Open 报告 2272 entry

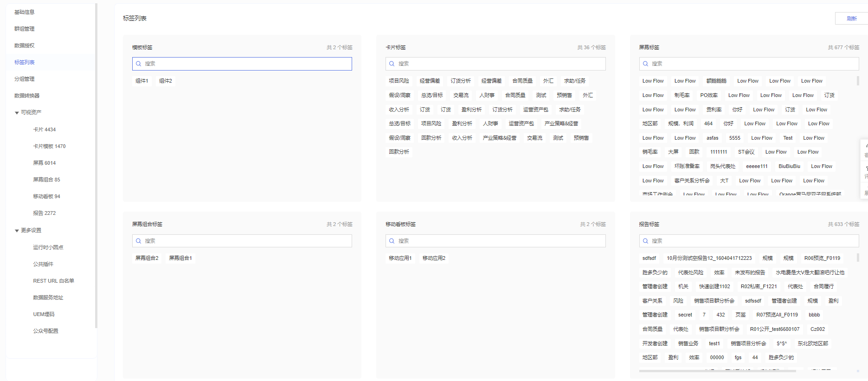pyautogui.click(x=44, y=213)
